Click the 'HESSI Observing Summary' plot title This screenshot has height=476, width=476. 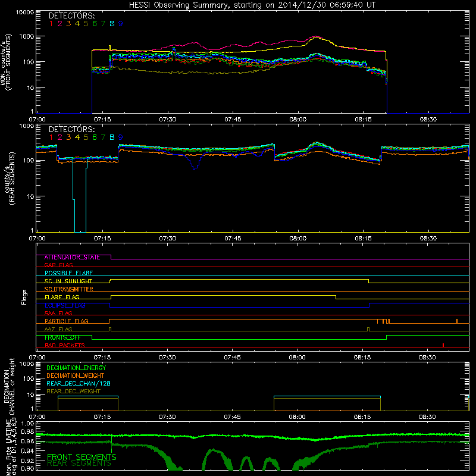(x=252, y=5)
